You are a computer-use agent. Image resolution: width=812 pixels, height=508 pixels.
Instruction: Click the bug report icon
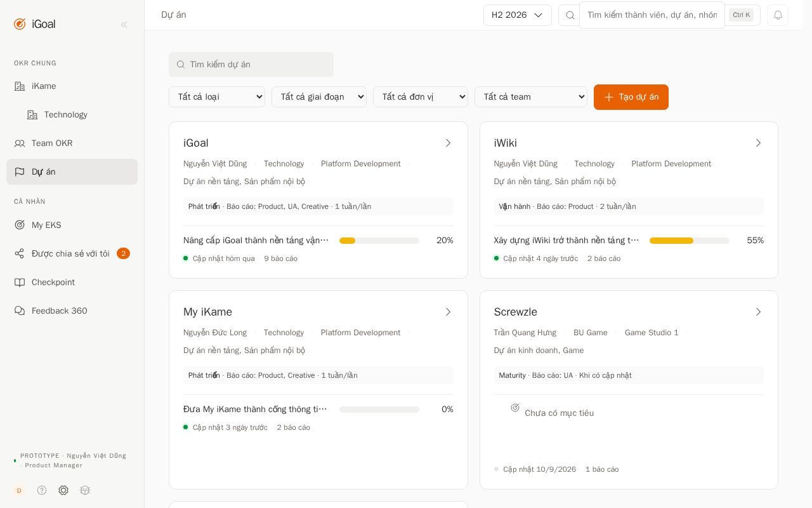click(x=85, y=490)
